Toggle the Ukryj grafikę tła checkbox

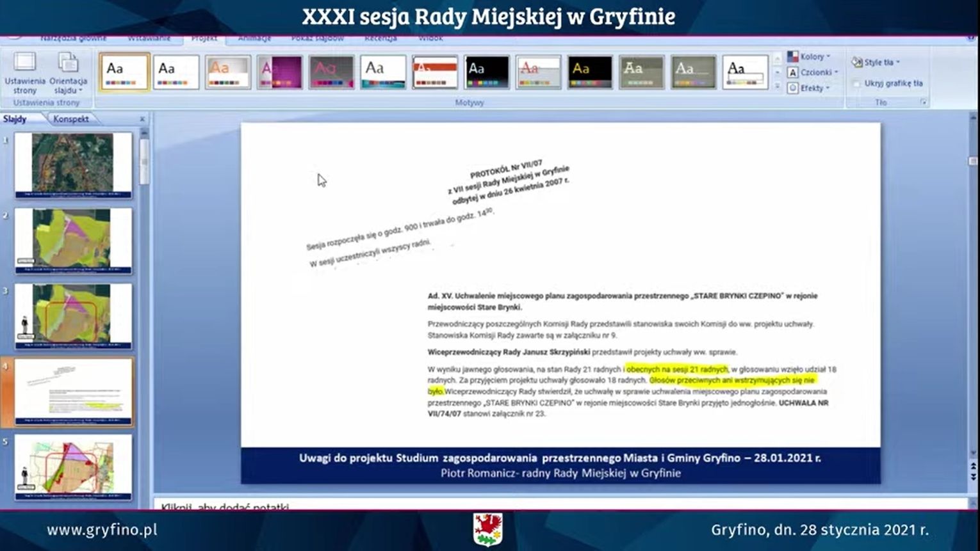(x=857, y=83)
